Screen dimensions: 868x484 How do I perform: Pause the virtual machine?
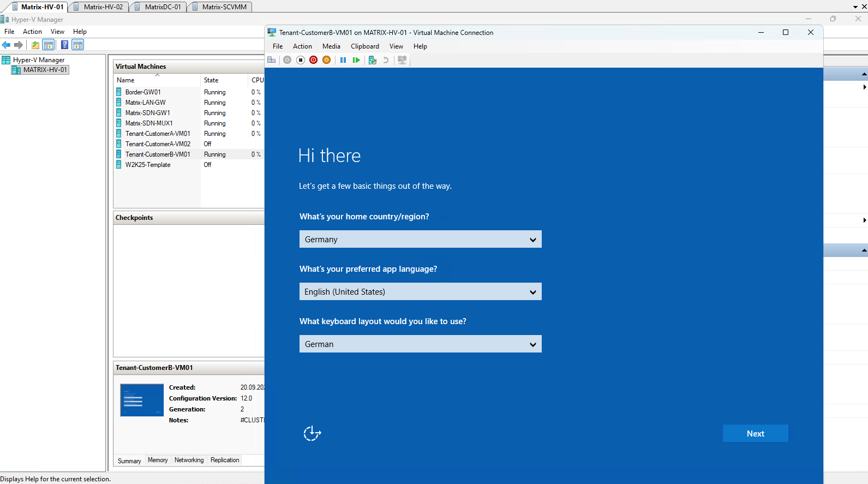tap(343, 60)
